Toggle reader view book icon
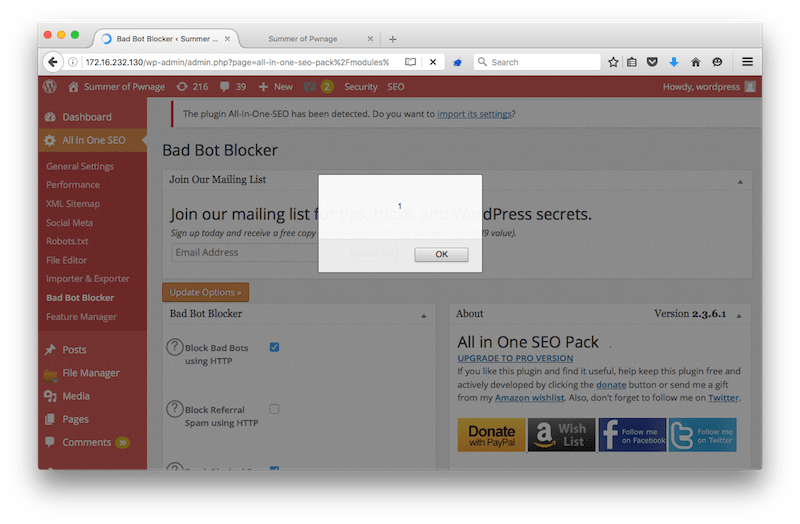The image size is (800, 524). pyautogui.click(x=410, y=62)
